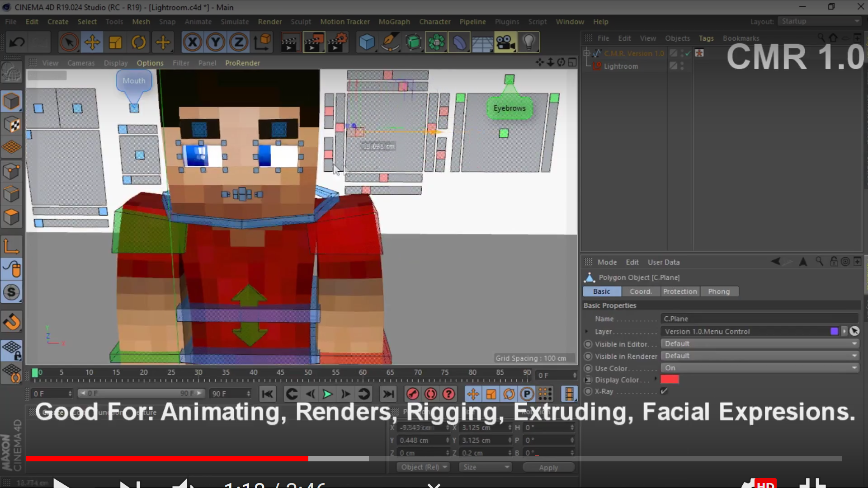Click the Apply button
868x488 pixels.
(x=548, y=467)
